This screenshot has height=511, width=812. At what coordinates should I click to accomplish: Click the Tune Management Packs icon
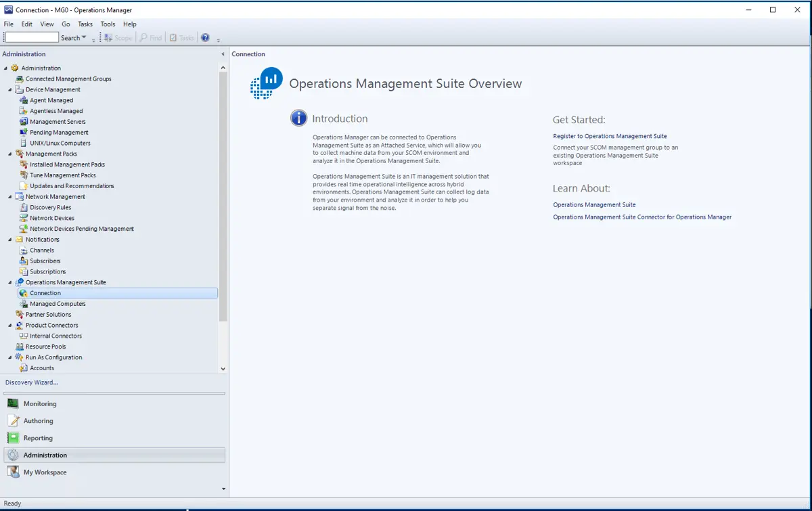pyautogui.click(x=24, y=175)
